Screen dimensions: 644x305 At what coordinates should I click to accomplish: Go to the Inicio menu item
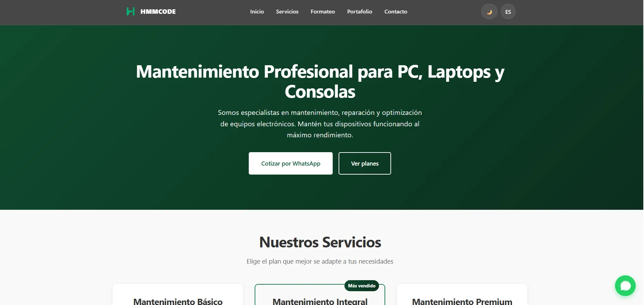(x=257, y=12)
